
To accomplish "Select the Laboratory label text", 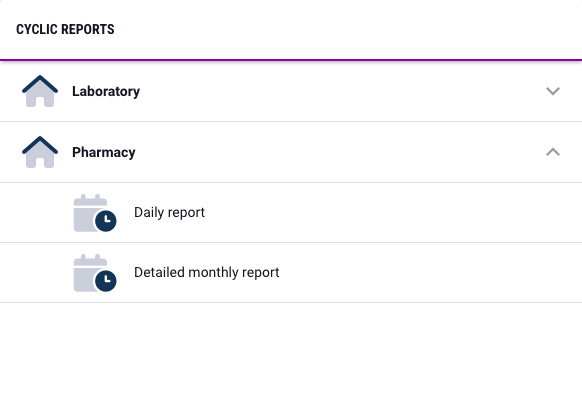I will point(106,91).
